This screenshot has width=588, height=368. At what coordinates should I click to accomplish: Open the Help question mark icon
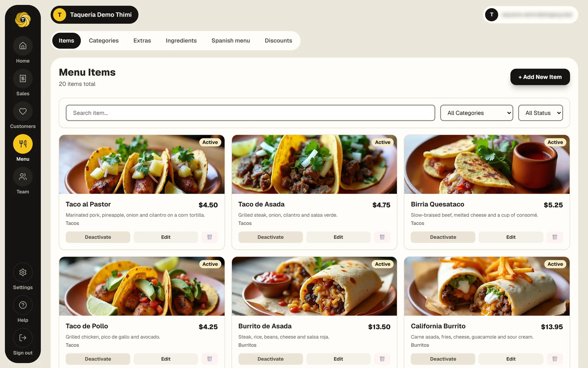pyautogui.click(x=23, y=305)
